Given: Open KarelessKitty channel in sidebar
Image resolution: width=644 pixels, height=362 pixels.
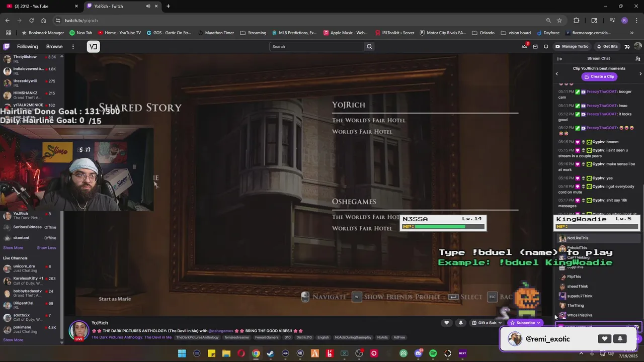Looking at the screenshot, I should [31, 280].
